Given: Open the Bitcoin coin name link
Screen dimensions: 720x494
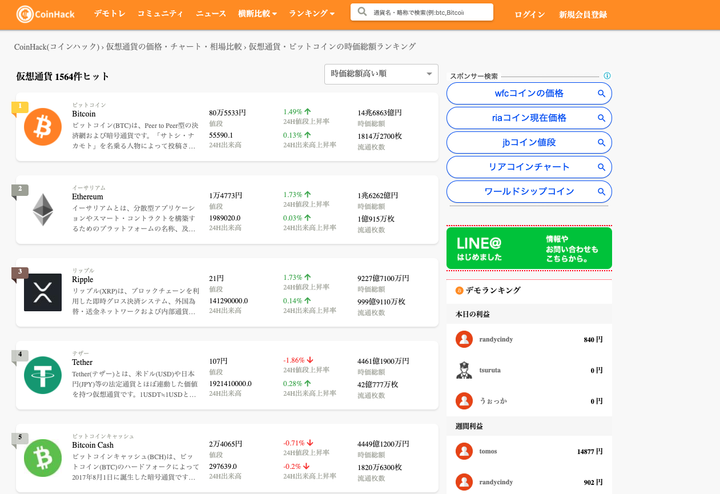Looking at the screenshot, I should (x=84, y=114).
